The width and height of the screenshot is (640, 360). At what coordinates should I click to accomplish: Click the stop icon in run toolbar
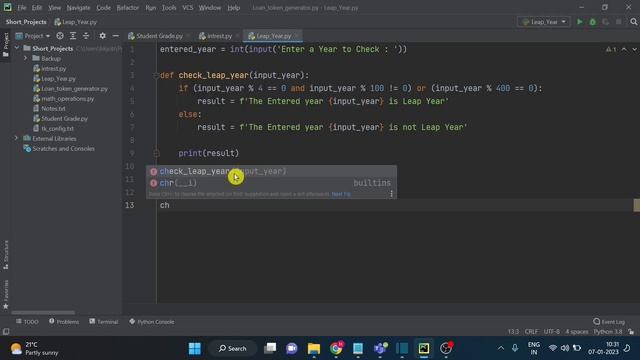coord(619,22)
